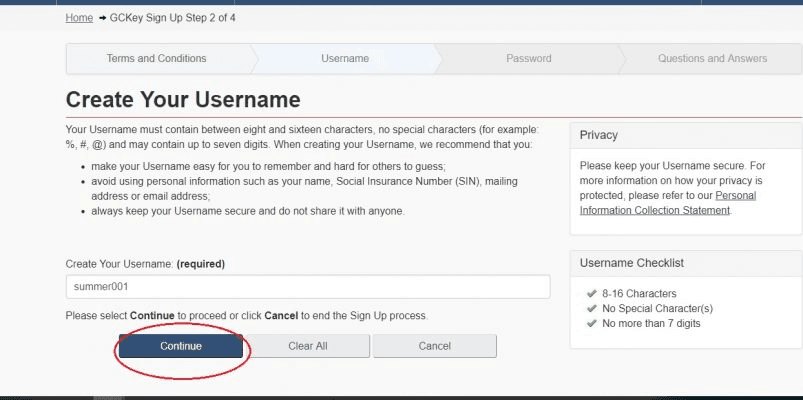Cancel the Sign Up process
The height and width of the screenshot is (400, 803).
coord(434,346)
